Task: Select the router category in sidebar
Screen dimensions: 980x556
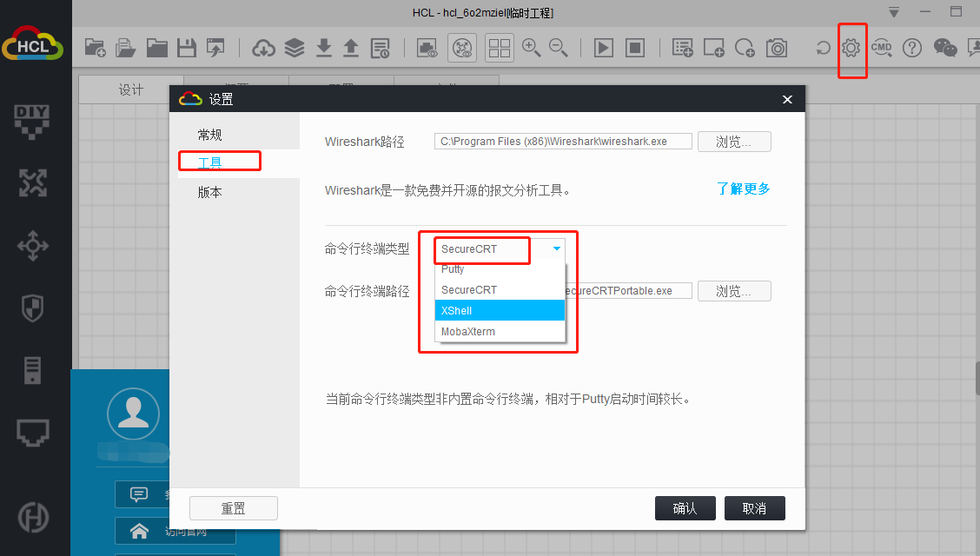Action: (x=32, y=183)
